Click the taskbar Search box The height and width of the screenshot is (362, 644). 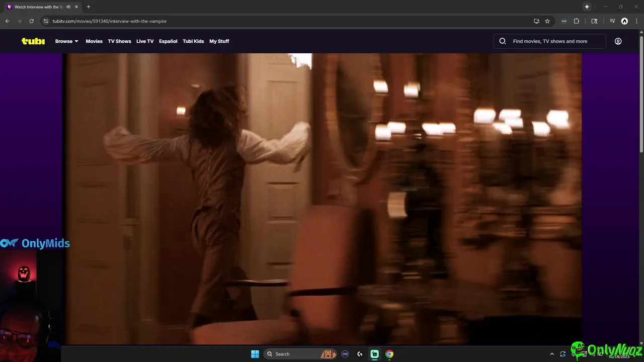(300, 354)
